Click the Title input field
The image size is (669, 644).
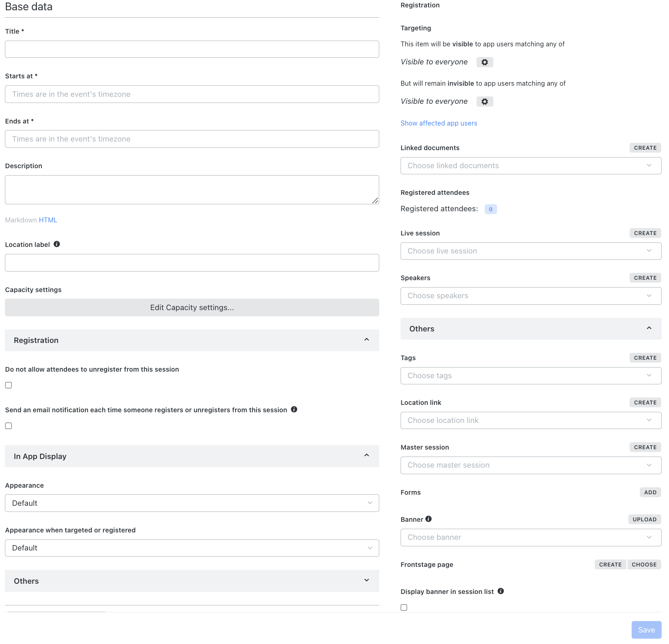pyautogui.click(x=192, y=49)
